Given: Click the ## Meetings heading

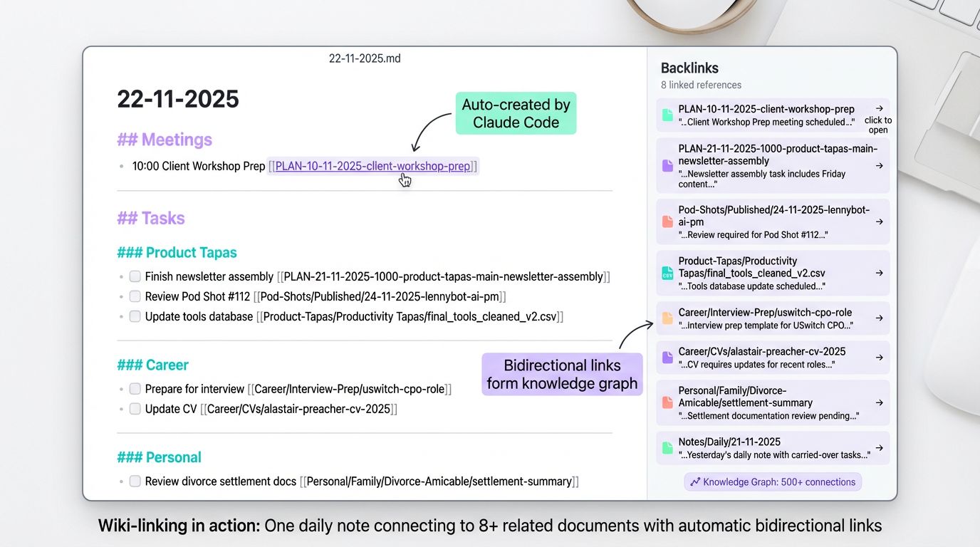Looking at the screenshot, I should 165,140.
